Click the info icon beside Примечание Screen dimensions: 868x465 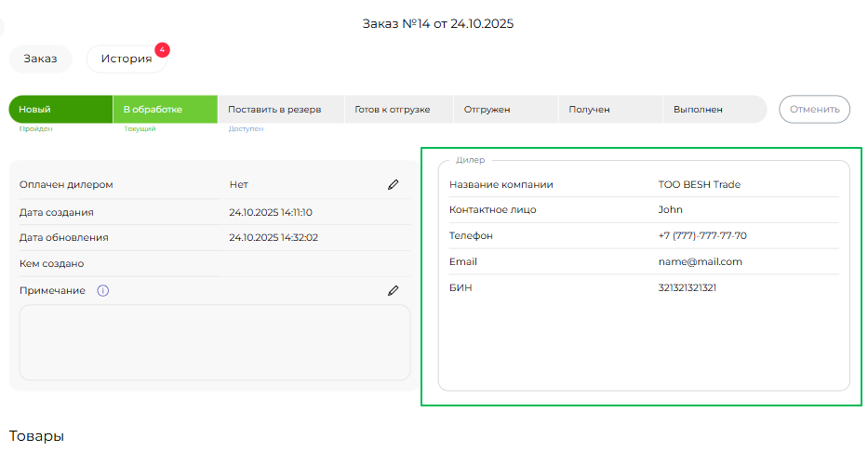(103, 291)
